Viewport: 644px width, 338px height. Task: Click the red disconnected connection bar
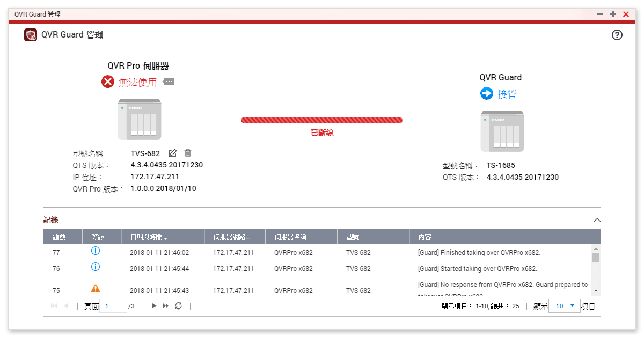[322, 120]
